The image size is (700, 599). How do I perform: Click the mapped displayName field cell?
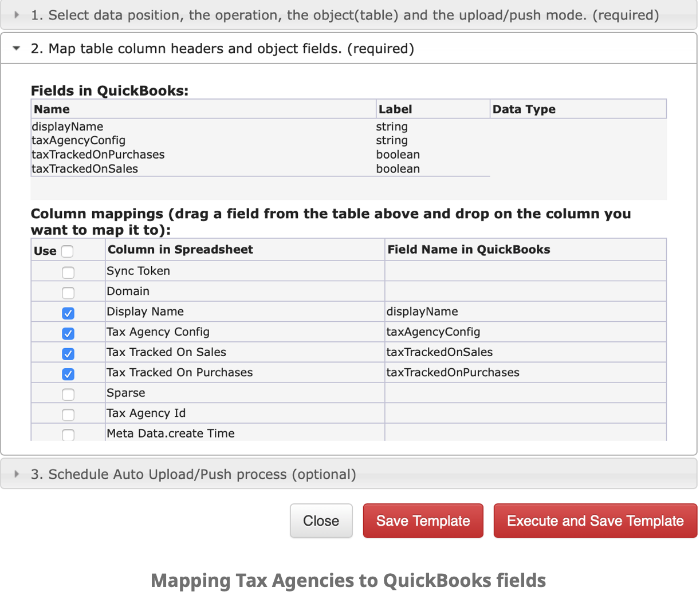pyautogui.click(x=526, y=312)
